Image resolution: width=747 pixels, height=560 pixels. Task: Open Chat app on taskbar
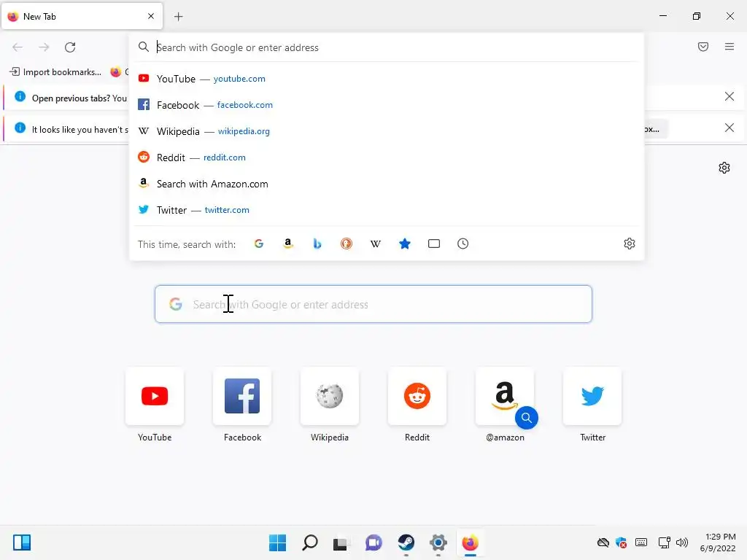click(x=373, y=542)
